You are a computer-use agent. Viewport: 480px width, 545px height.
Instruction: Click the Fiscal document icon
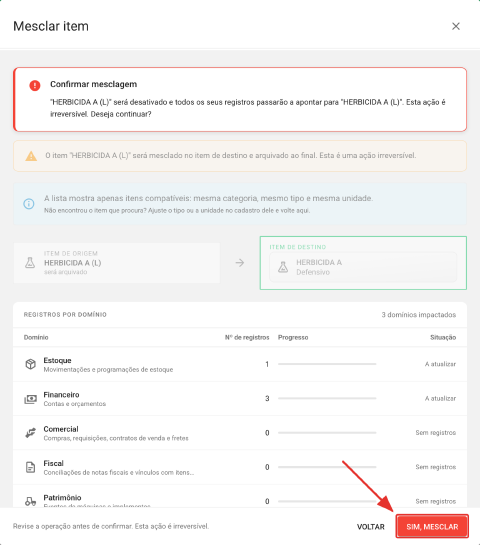point(31,467)
